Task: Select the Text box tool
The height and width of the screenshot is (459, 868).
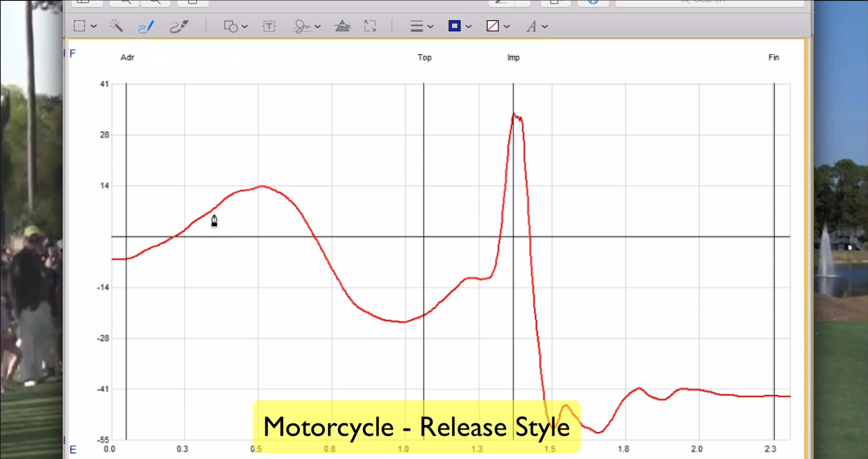Action: click(269, 26)
